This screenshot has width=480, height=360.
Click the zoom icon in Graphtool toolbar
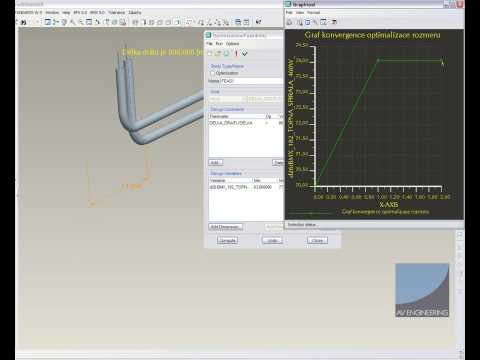click(315, 22)
